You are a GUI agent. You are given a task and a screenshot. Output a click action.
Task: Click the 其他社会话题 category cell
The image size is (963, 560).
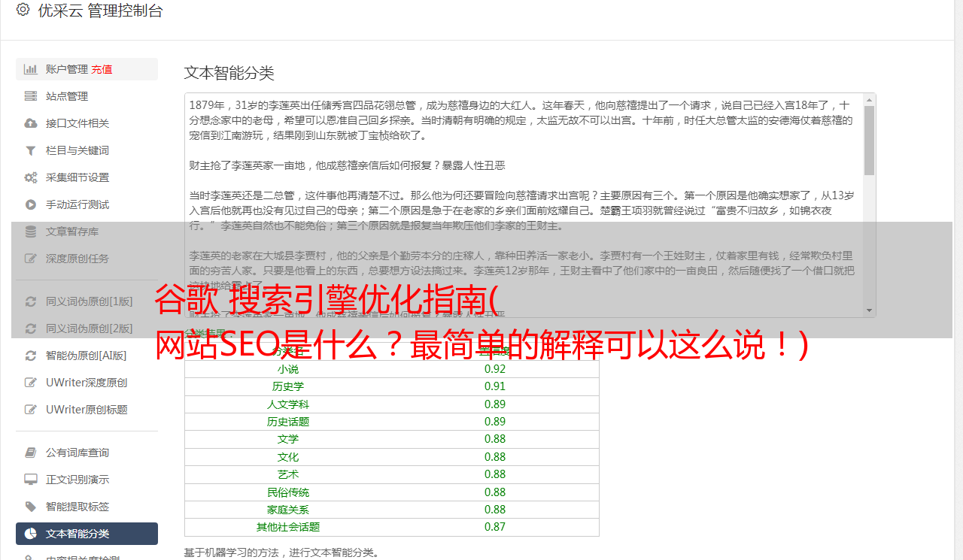288,527
